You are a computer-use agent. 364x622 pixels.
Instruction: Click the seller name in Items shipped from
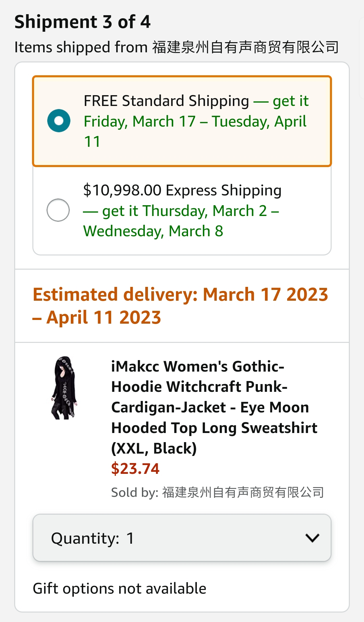[245, 47]
